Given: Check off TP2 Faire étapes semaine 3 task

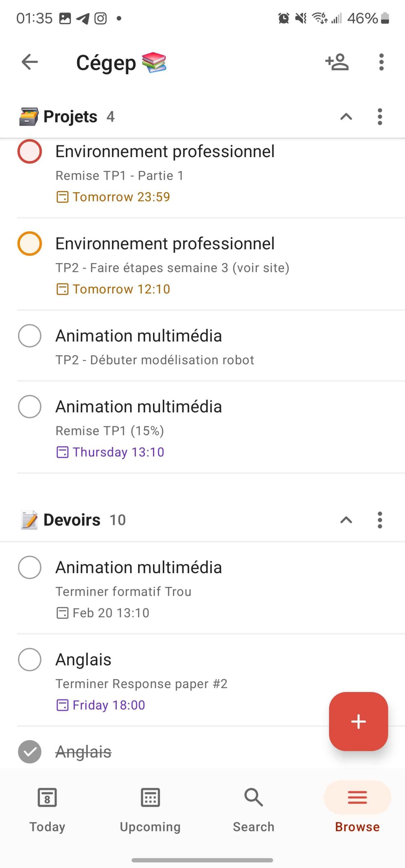Looking at the screenshot, I should 30,243.
